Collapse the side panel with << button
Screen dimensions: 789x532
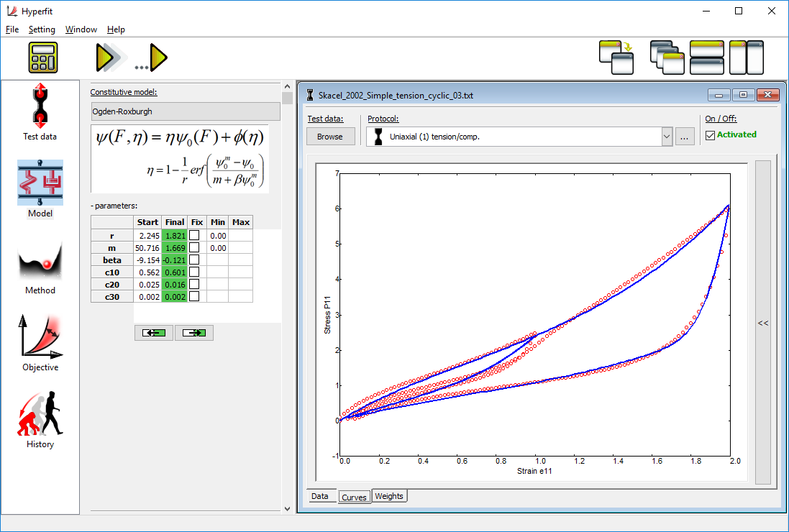[x=762, y=323]
